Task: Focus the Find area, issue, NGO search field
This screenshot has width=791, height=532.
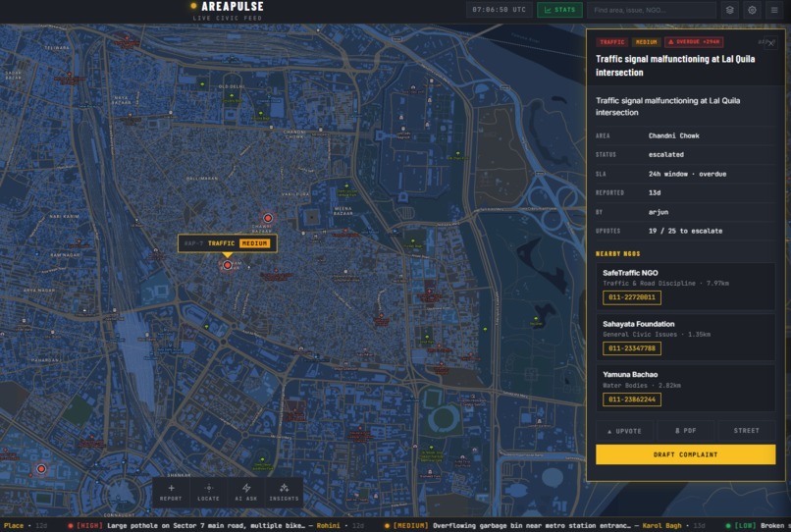Action: point(652,10)
